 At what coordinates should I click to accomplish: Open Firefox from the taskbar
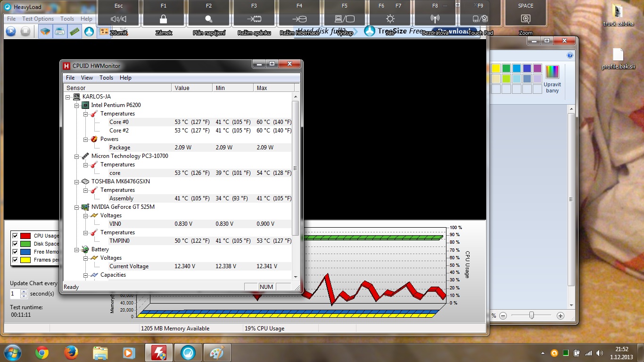(x=71, y=352)
